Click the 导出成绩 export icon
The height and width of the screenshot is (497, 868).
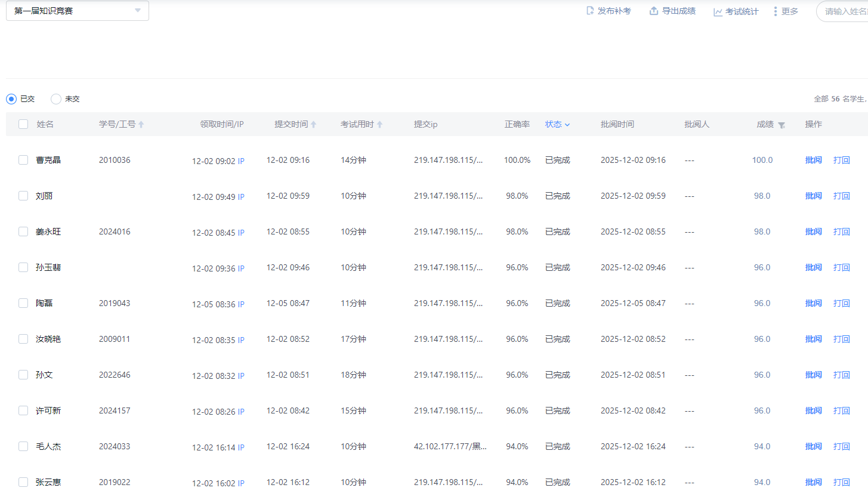(x=654, y=11)
